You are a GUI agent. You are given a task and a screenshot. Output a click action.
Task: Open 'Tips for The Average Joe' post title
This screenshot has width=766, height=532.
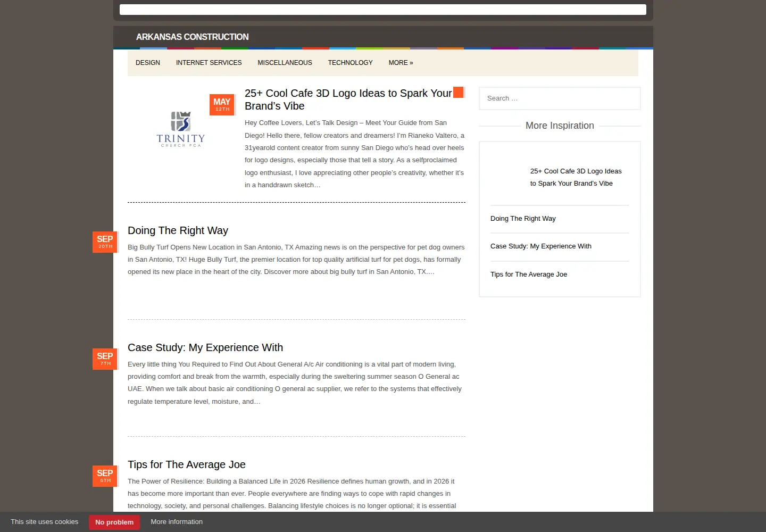(x=187, y=464)
